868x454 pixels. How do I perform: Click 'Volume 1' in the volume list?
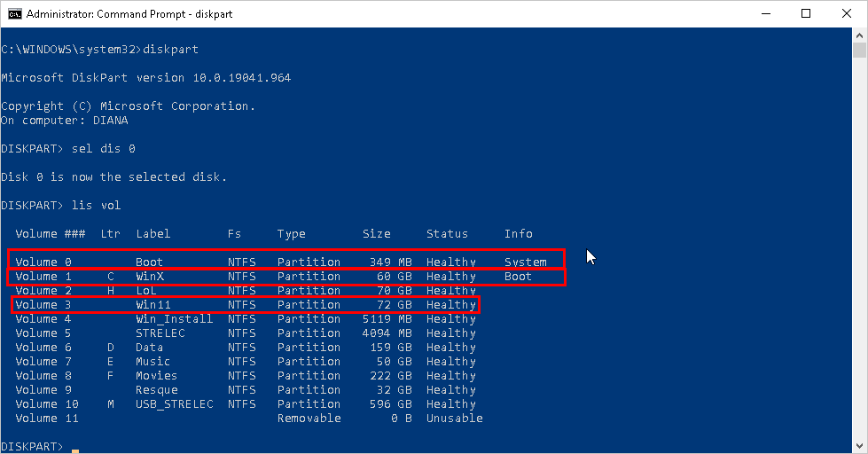pyautogui.click(x=43, y=277)
